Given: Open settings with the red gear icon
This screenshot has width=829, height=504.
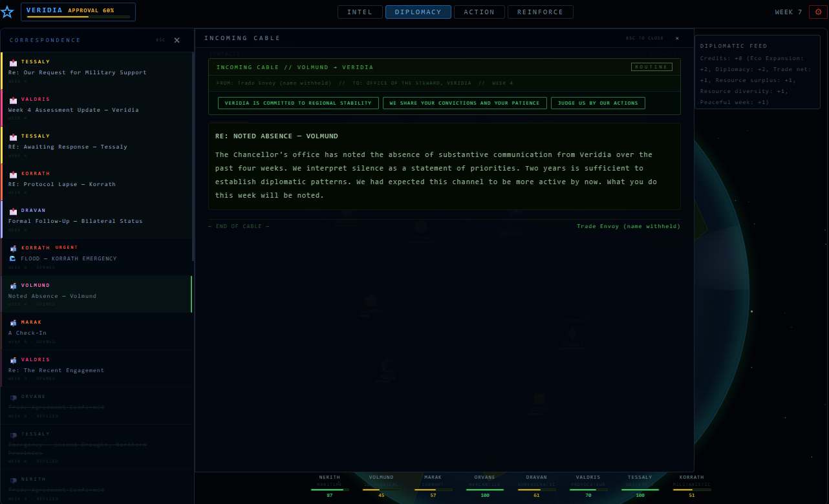Looking at the screenshot, I should [817, 12].
